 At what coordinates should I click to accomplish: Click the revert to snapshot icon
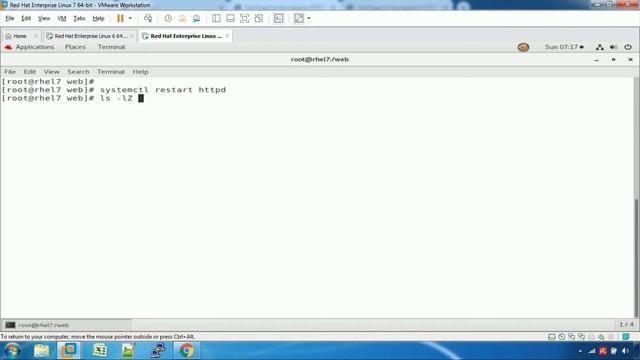point(182,18)
